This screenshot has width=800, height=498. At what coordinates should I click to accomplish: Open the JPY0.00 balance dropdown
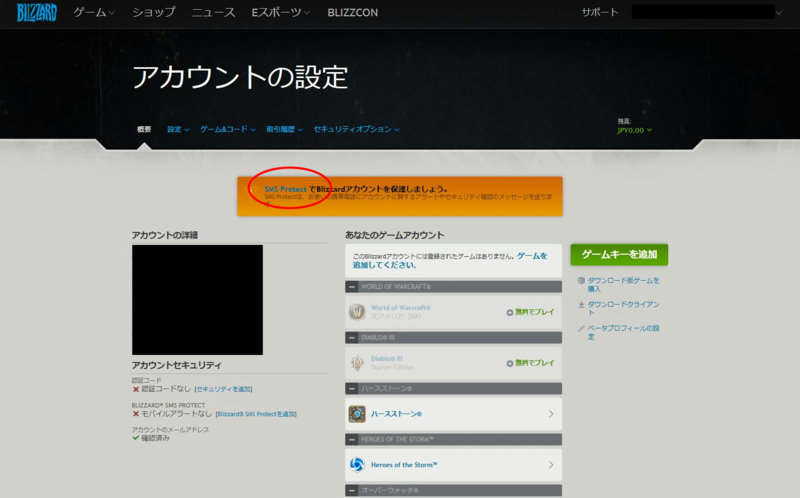point(635,130)
